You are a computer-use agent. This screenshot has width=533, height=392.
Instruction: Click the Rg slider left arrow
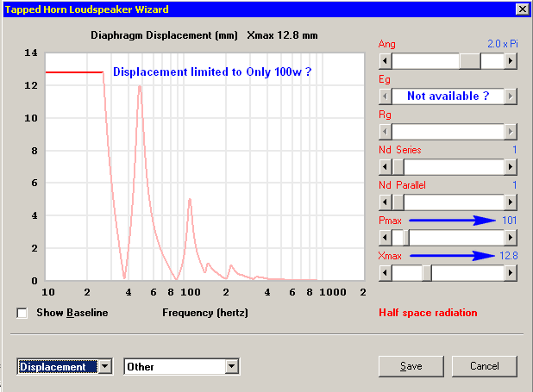pyautogui.click(x=386, y=132)
